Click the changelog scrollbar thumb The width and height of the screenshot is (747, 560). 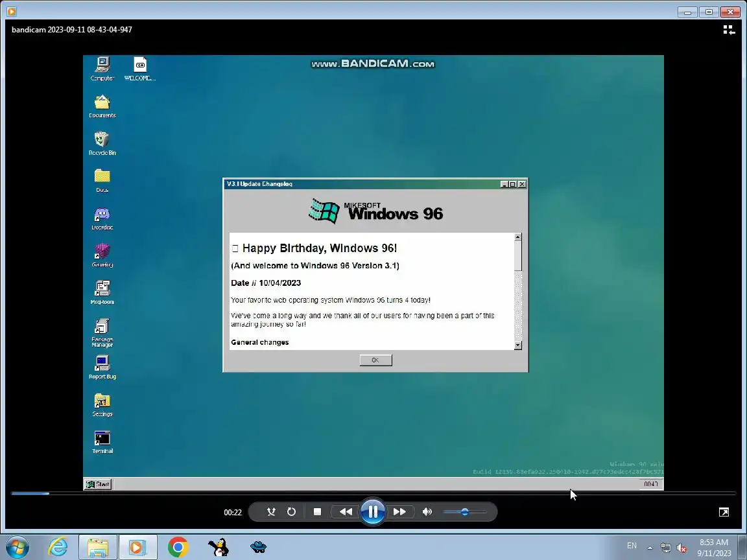click(518, 255)
